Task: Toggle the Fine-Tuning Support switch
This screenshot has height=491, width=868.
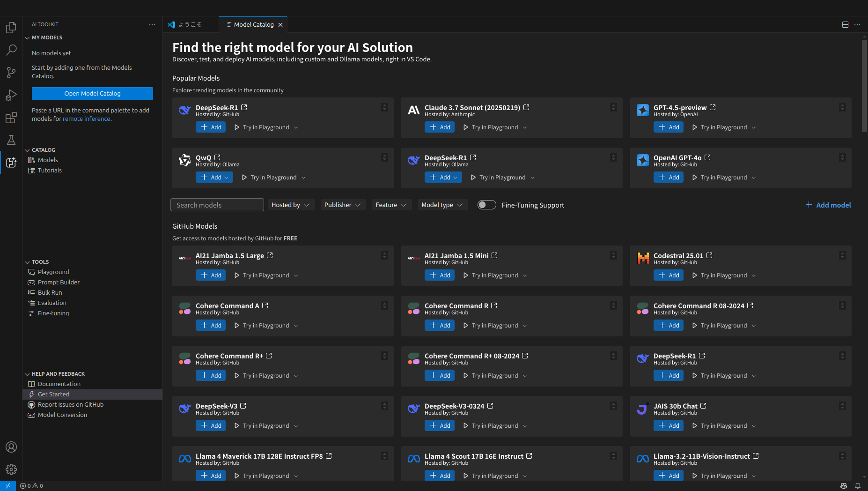Action: tap(486, 205)
